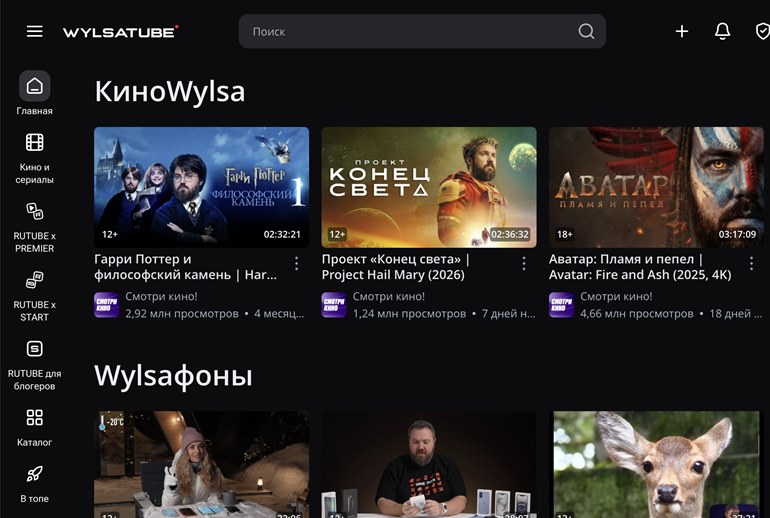770x518 pixels.
Task: Play the snowy -20°C woman thumbnail
Action: click(201, 464)
